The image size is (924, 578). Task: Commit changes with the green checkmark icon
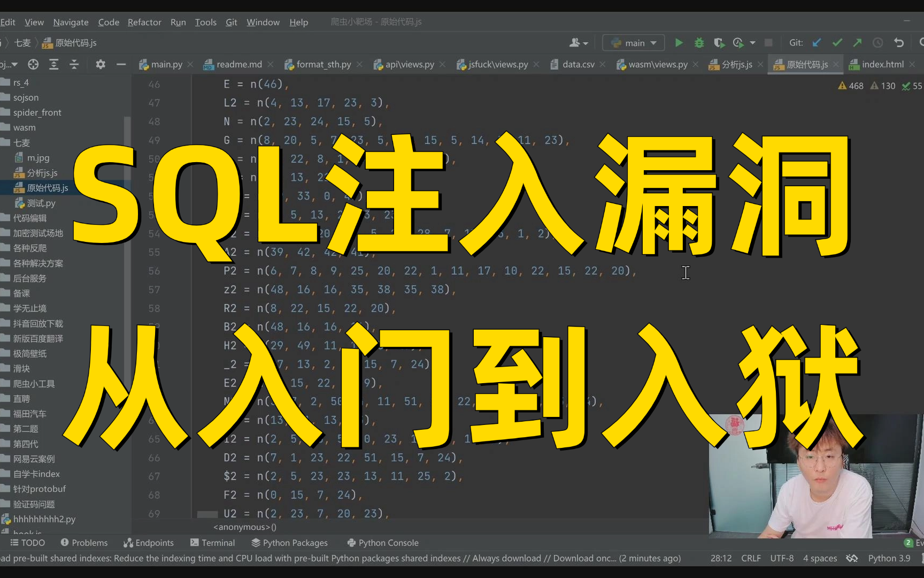(837, 43)
